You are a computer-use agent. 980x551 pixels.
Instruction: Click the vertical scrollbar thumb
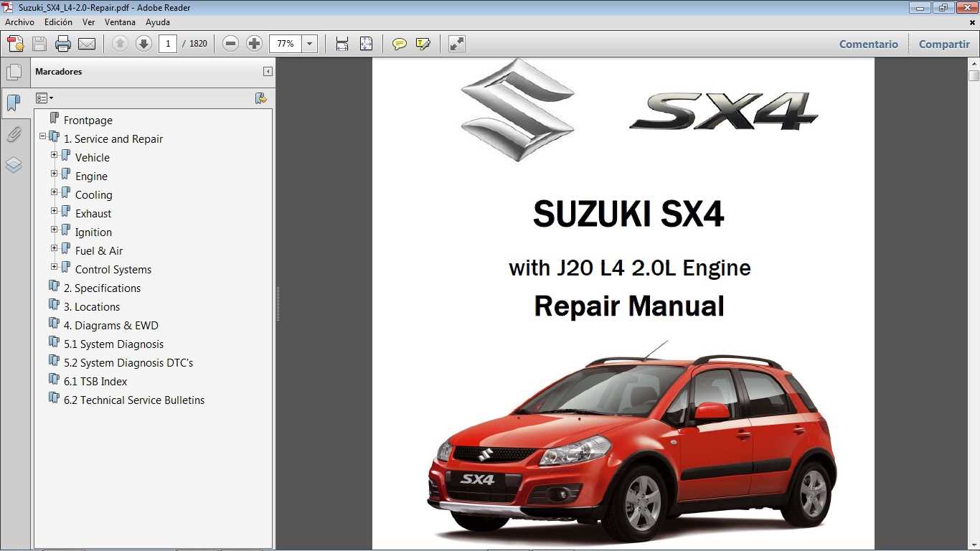(974, 76)
